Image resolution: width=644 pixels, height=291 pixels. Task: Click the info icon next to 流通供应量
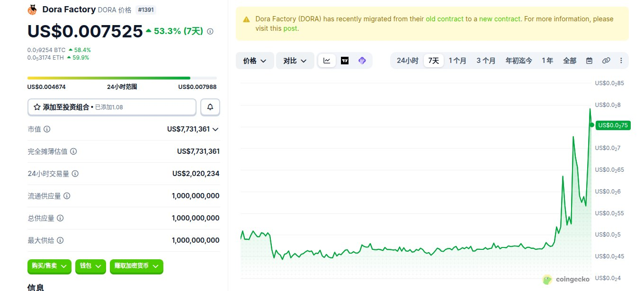tap(67, 196)
